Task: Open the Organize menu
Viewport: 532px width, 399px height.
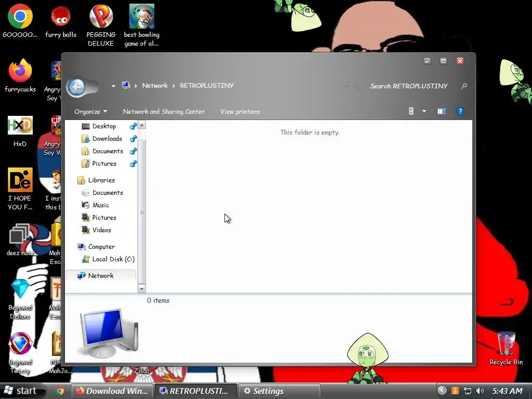Action: (x=90, y=112)
